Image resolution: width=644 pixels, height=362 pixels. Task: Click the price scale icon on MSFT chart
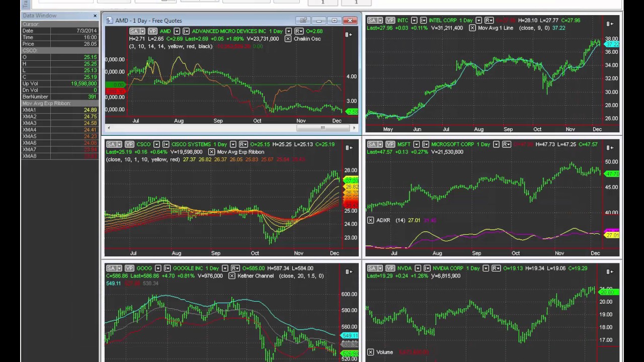(610, 148)
